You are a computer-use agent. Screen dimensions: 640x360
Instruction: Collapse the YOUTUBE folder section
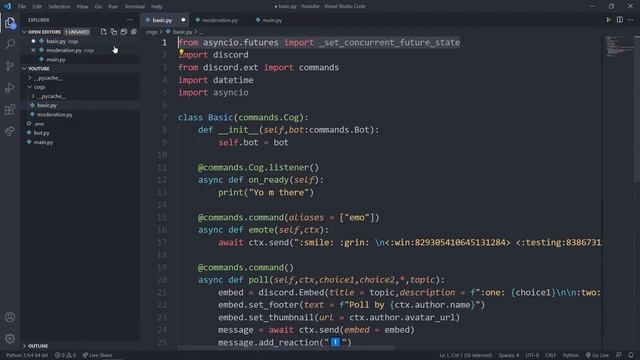24,69
